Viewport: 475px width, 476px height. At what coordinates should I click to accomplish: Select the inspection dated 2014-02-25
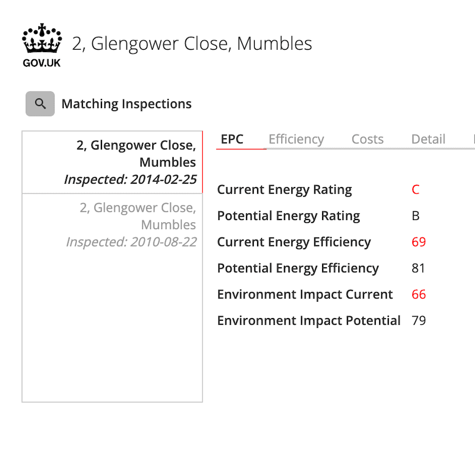113,162
